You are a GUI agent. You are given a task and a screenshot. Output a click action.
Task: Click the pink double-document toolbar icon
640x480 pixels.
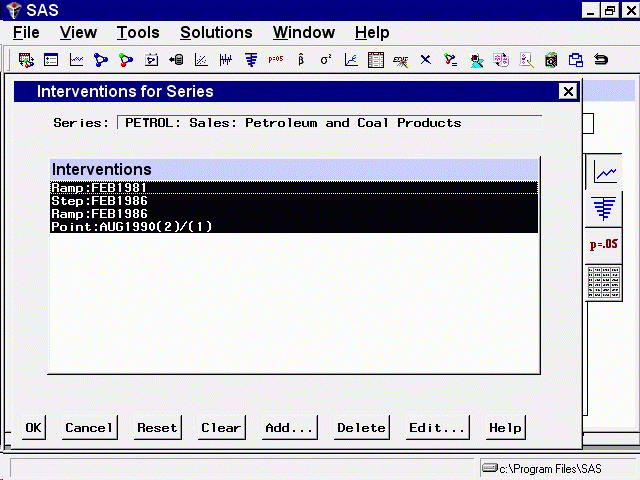501,60
